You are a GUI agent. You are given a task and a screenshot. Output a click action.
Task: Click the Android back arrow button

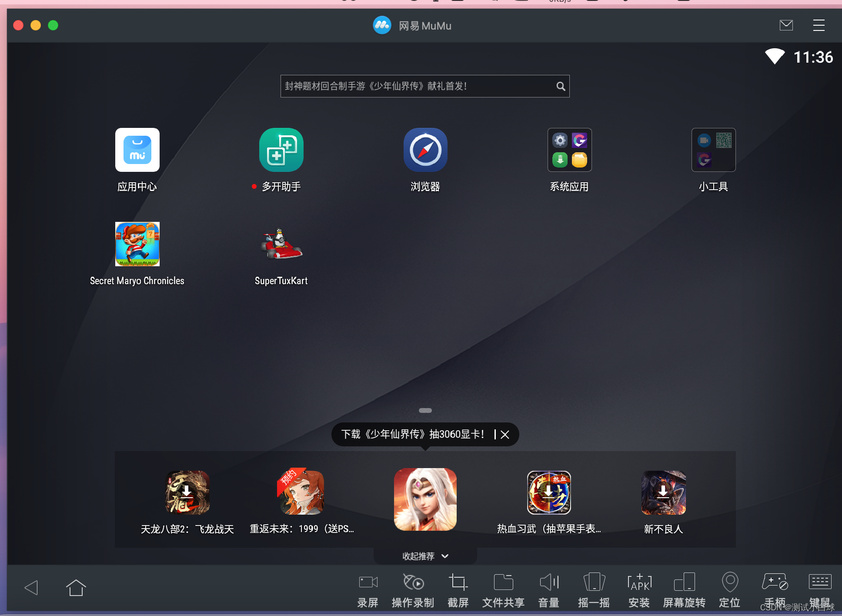coord(31,588)
